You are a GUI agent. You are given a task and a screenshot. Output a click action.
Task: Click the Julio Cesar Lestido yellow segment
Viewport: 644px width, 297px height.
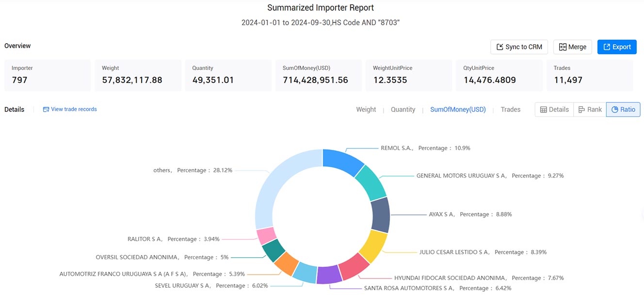click(373, 246)
